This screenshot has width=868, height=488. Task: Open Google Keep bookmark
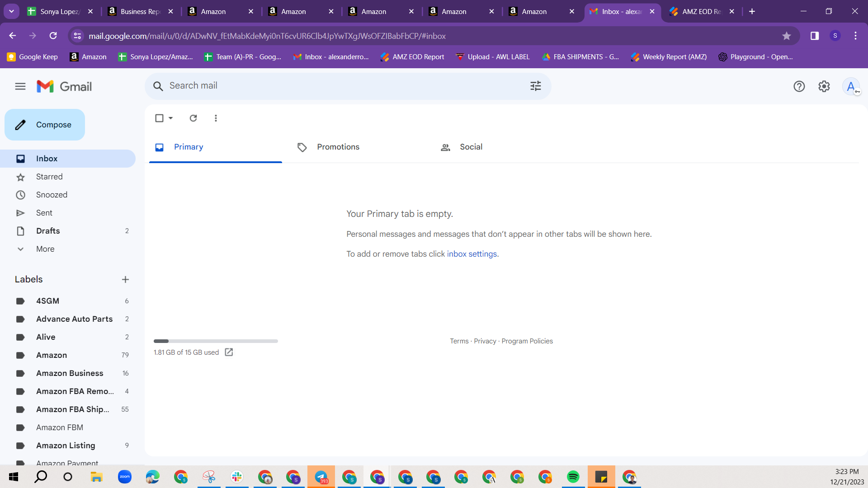(x=33, y=57)
